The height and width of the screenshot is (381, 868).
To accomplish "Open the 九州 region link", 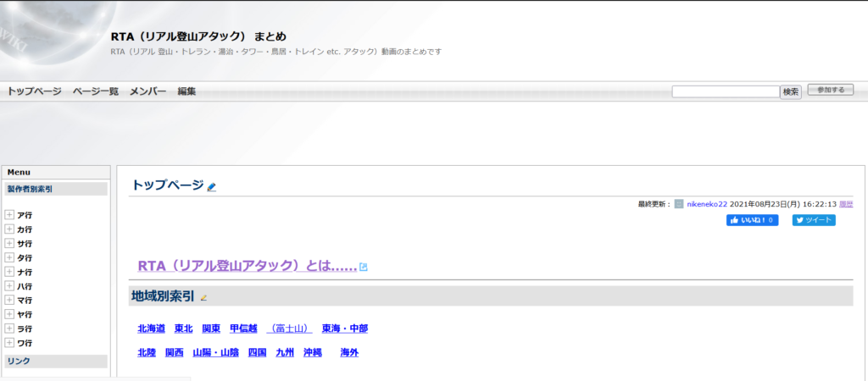I will click(x=285, y=353).
